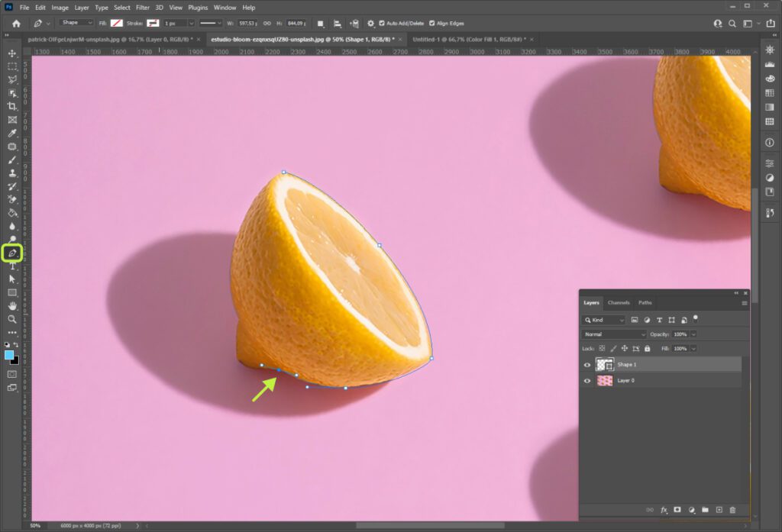Select the Move tool
Image resolution: width=782 pixels, height=532 pixels.
coord(12,53)
